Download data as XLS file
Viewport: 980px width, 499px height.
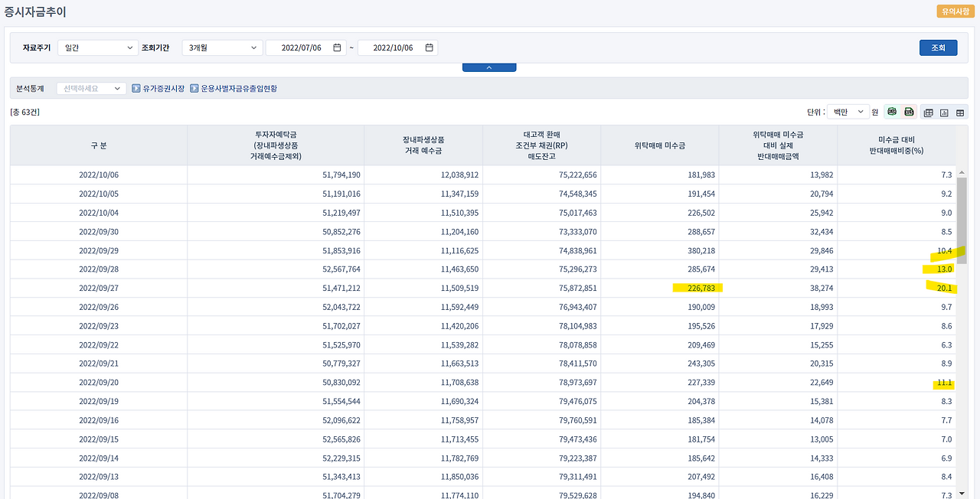909,112
